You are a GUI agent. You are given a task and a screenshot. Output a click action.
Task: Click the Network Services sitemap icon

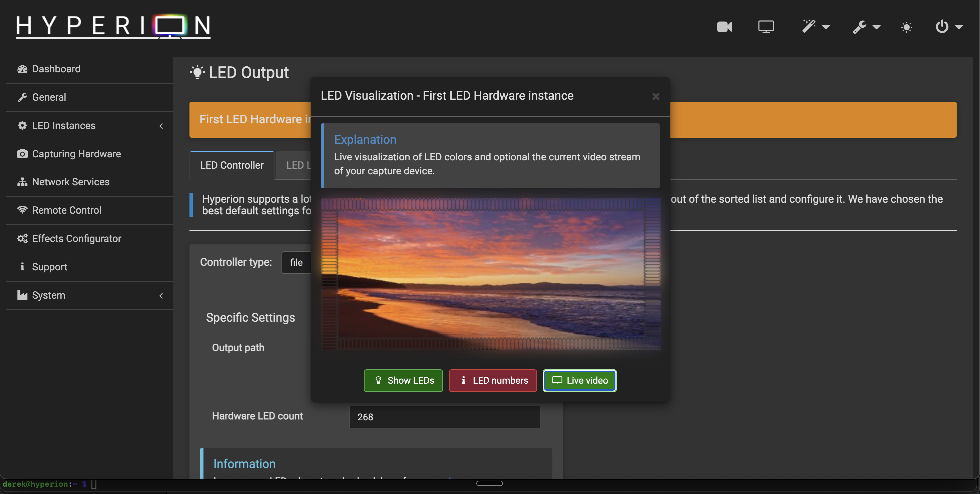[x=22, y=182]
